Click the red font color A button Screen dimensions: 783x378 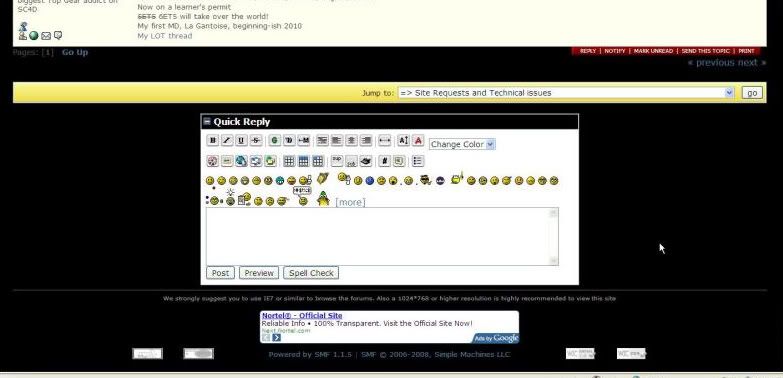pos(418,140)
